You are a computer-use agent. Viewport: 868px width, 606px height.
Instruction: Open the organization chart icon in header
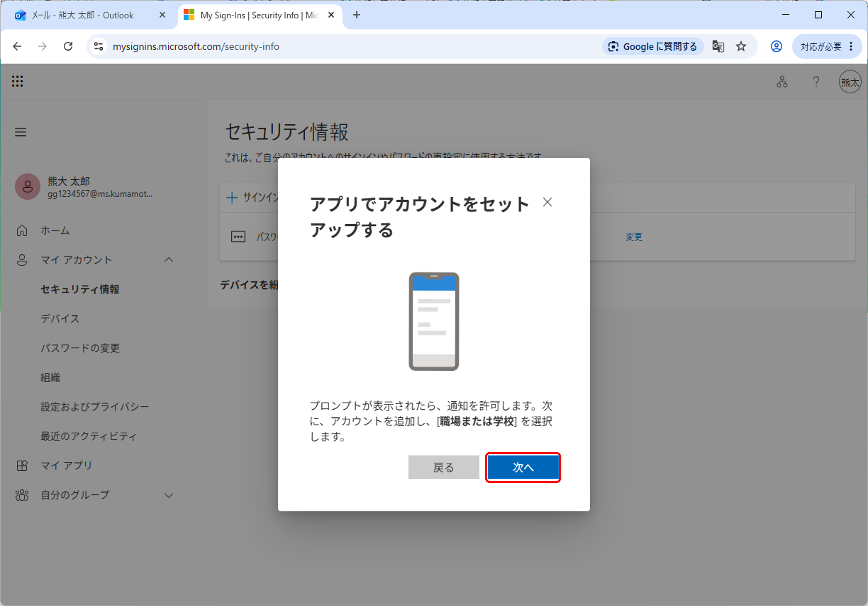(782, 81)
